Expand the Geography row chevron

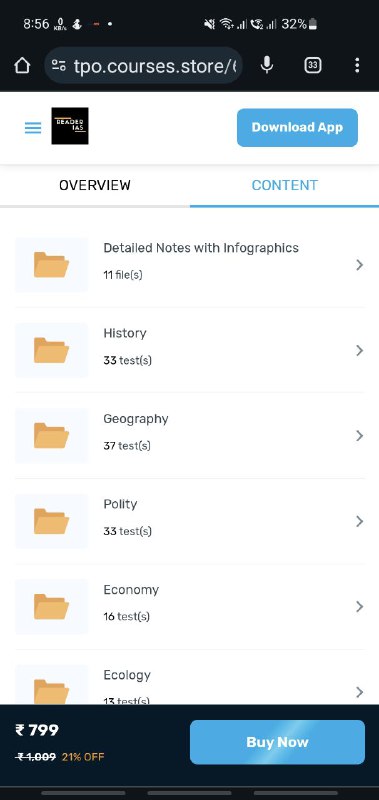[x=360, y=436]
